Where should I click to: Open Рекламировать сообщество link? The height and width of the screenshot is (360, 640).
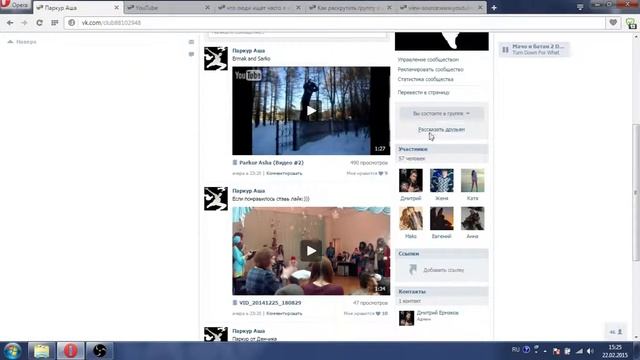pos(431,69)
